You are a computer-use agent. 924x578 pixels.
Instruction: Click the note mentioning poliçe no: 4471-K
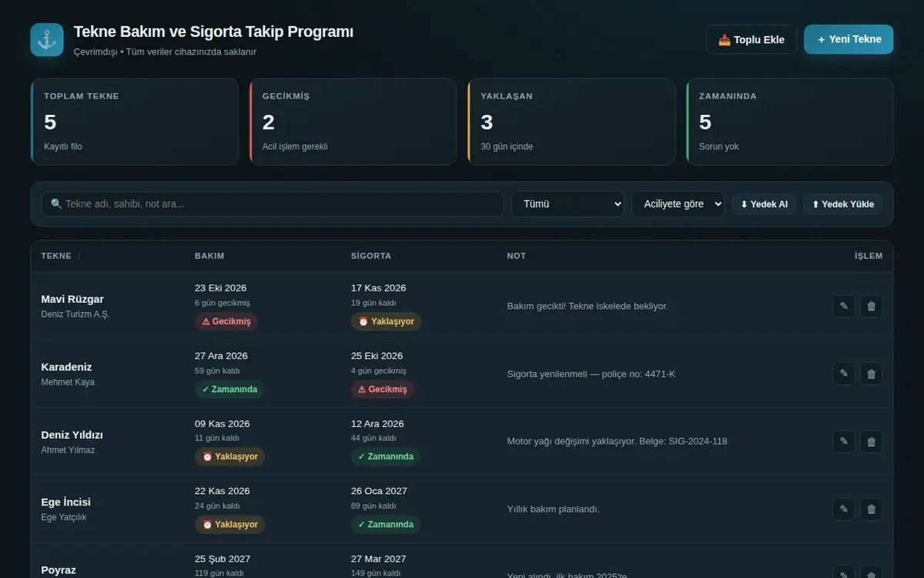pyautogui.click(x=591, y=374)
